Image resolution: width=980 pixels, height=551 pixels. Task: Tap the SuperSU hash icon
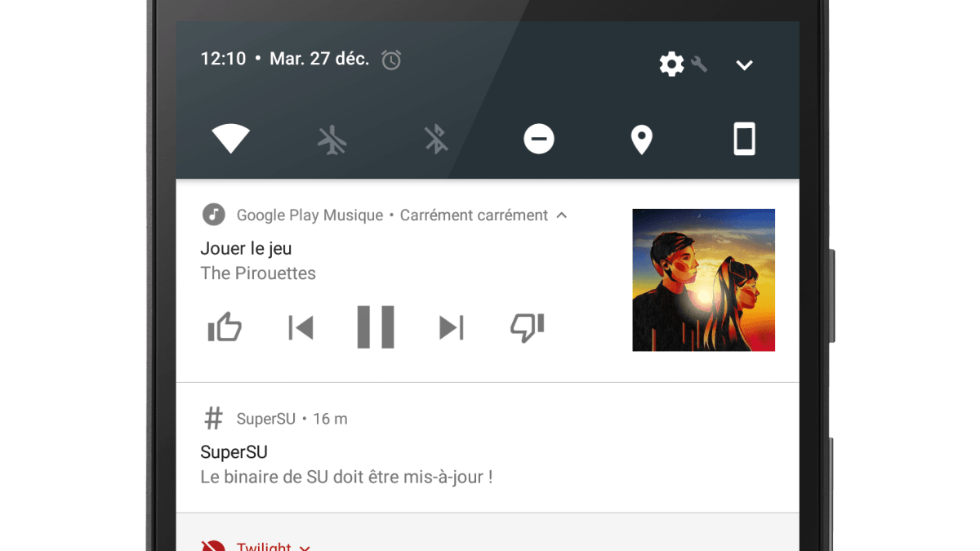tap(213, 419)
